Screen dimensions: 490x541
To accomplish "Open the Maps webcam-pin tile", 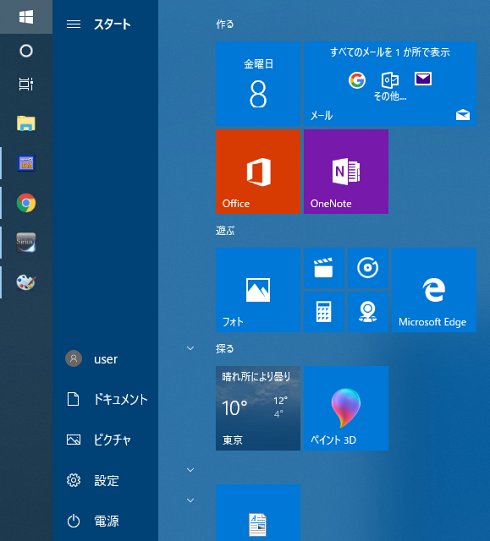I will pos(368,312).
